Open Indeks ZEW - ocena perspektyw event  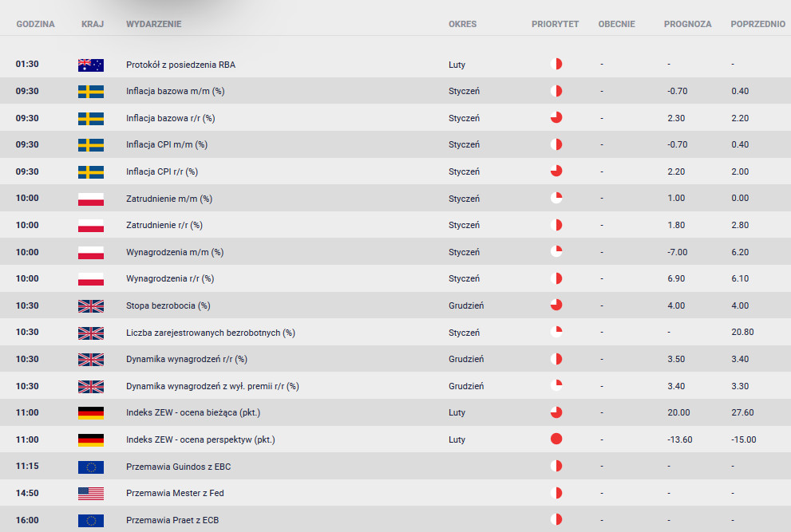(x=200, y=439)
